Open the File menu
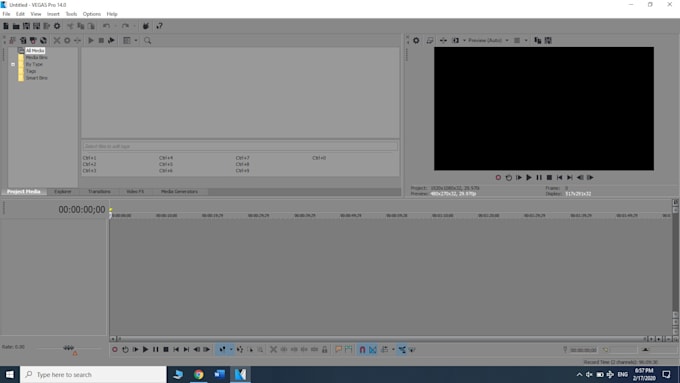Viewport: 680px width, 383px height. tap(6, 14)
